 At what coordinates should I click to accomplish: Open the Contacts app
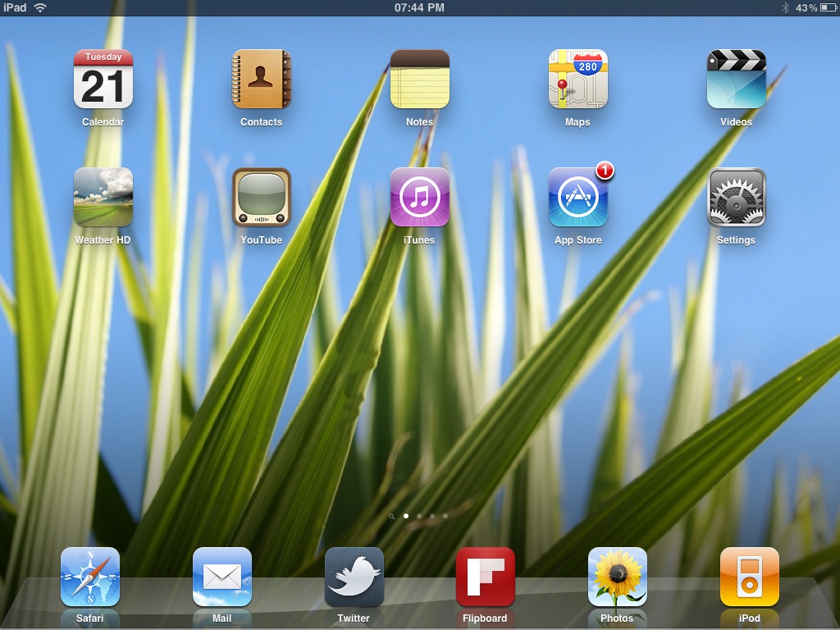pos(262,80)
